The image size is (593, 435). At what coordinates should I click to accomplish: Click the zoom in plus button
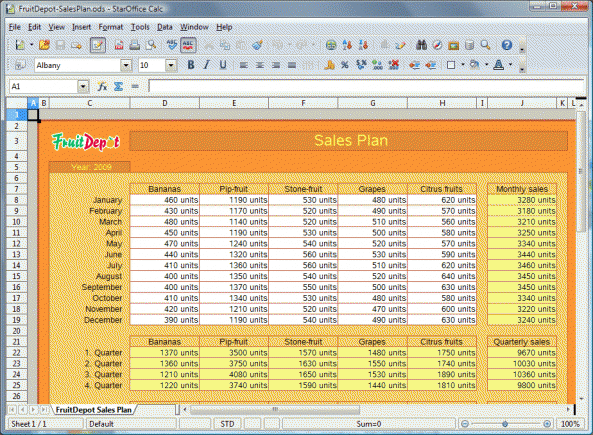(x=547, y=424)
